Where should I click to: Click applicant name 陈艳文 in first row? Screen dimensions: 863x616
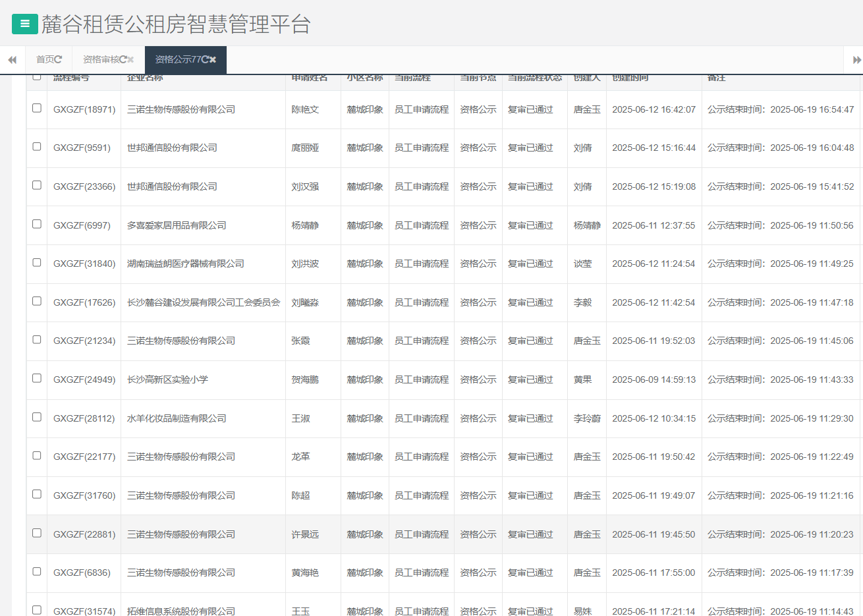coord(305,109)
